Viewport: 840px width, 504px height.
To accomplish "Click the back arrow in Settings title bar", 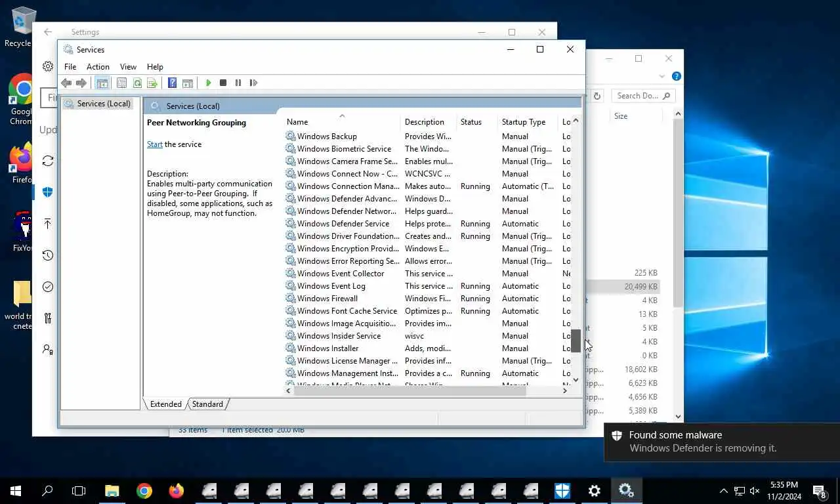I will click(x=48, y=31).
